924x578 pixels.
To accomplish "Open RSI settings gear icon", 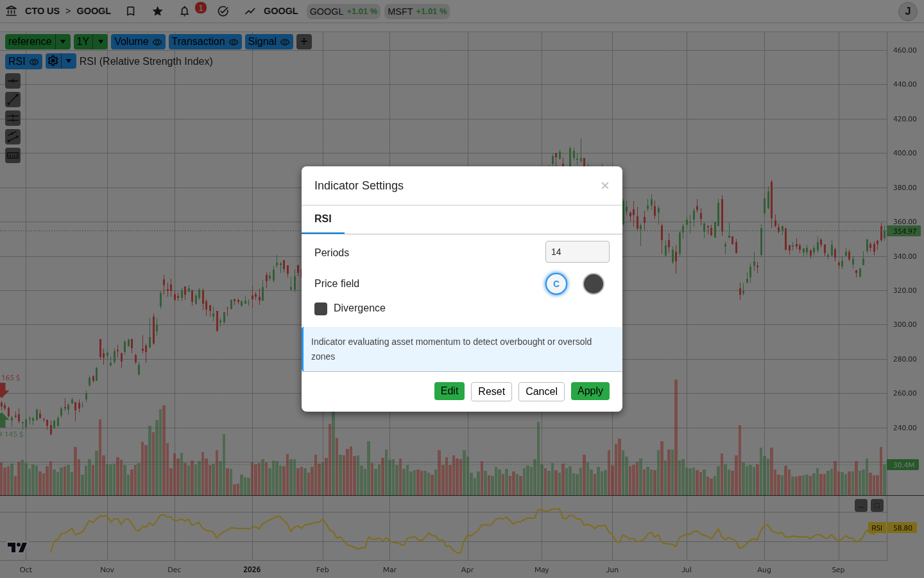I will click(53, 61).
